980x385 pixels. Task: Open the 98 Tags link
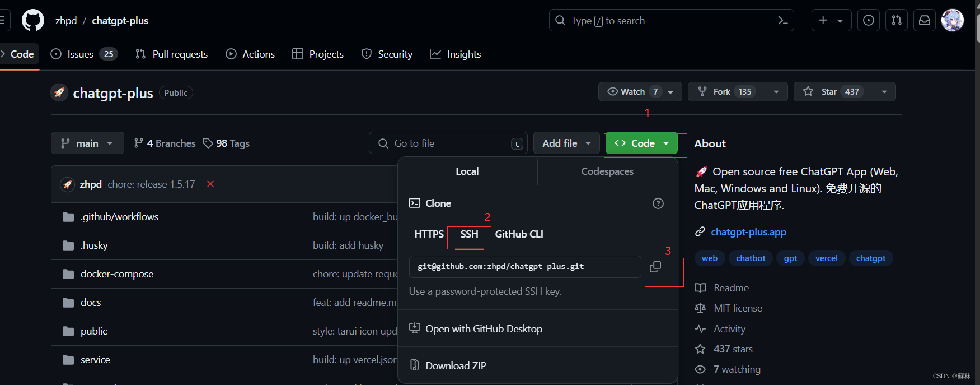click(226, 143)
